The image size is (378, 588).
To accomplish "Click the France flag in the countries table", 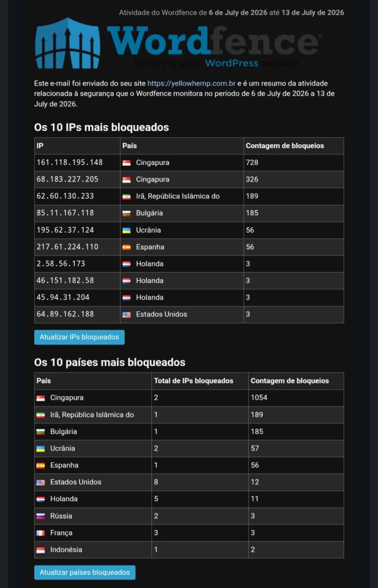I will point(41,533).
